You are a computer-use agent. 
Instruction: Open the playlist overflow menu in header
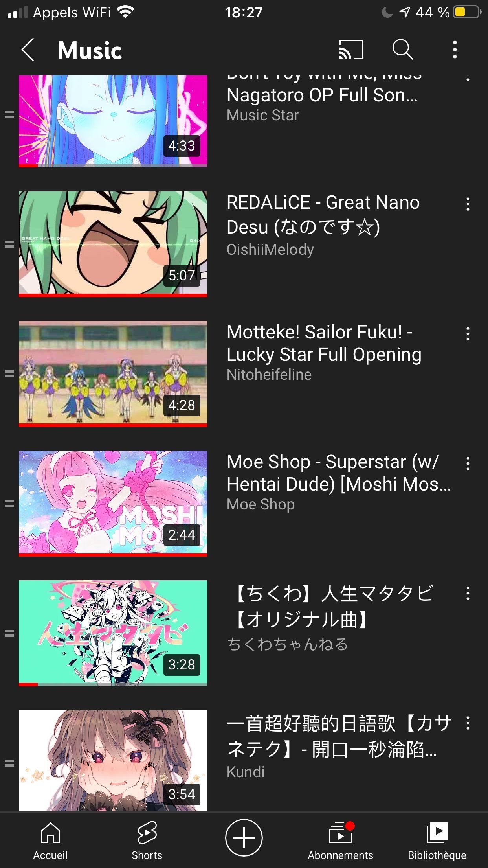tap(455, 50)
